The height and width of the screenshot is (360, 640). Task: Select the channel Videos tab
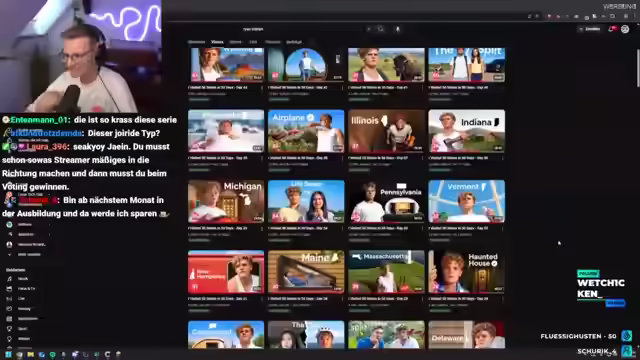click(217, 42)
